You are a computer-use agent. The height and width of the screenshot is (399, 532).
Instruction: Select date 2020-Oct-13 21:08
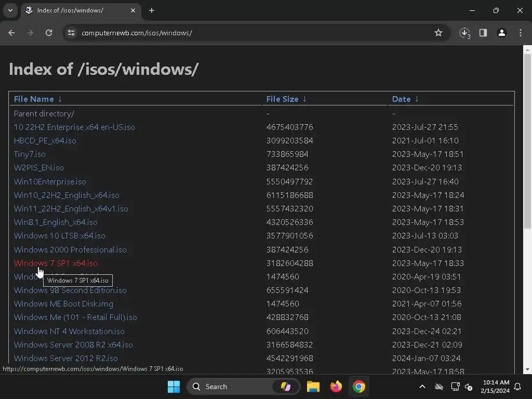coord(427,317)
